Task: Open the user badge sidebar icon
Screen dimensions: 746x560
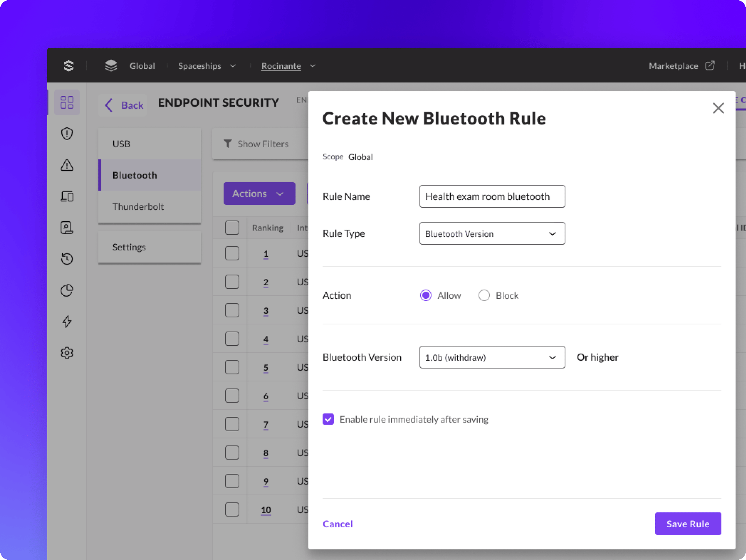Action: pyautogui.click(x=67, y=227)
